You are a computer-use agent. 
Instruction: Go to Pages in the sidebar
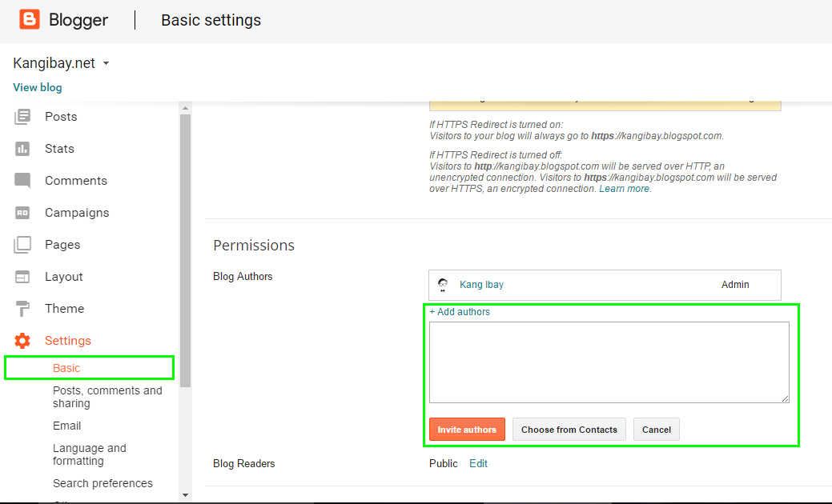[x=62, y=245]
